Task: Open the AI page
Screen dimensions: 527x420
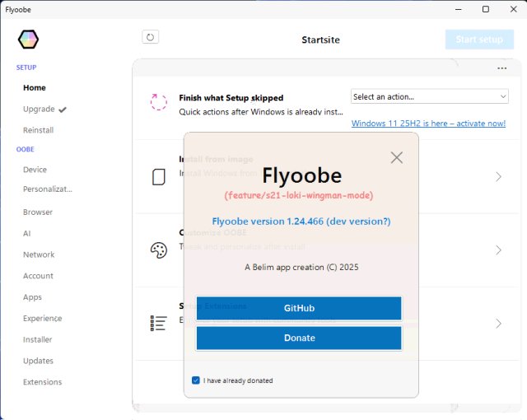Action: [27, 234]
